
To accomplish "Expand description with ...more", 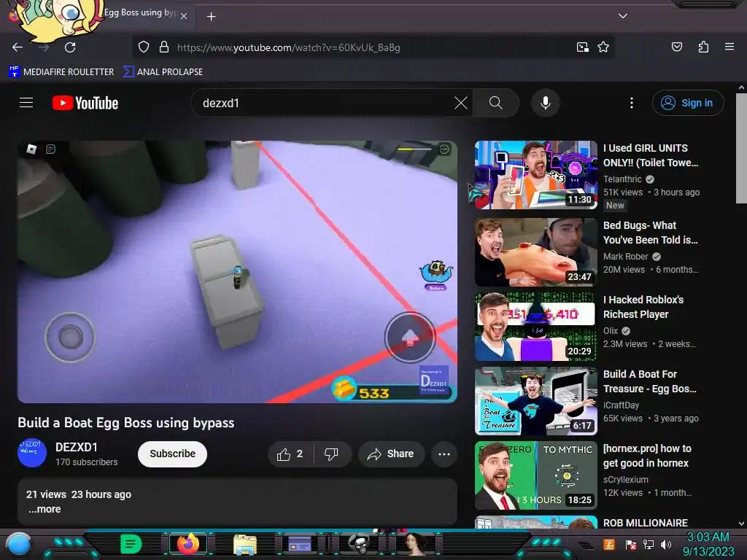I will pos(44,509).
